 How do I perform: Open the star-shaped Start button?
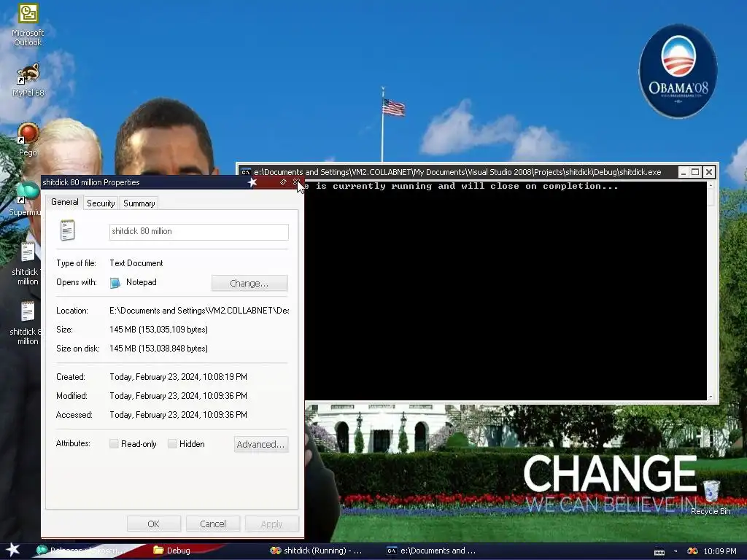(x=13, y=550)
